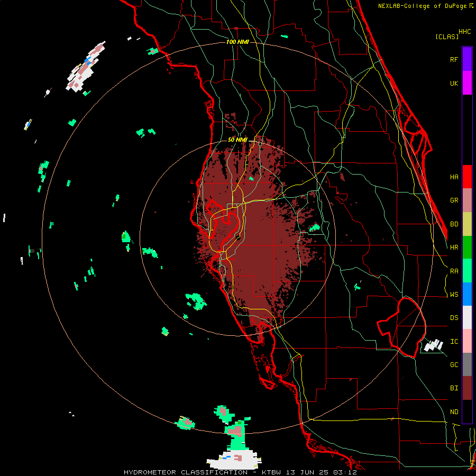Click the UK legend label
This screenshot has width=476, height=476.
pyautogui.click(x=454, y=83)
